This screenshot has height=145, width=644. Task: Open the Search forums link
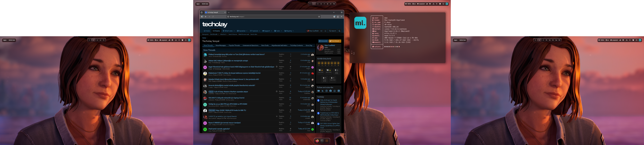pyautogui.click(x=233, y=34)
